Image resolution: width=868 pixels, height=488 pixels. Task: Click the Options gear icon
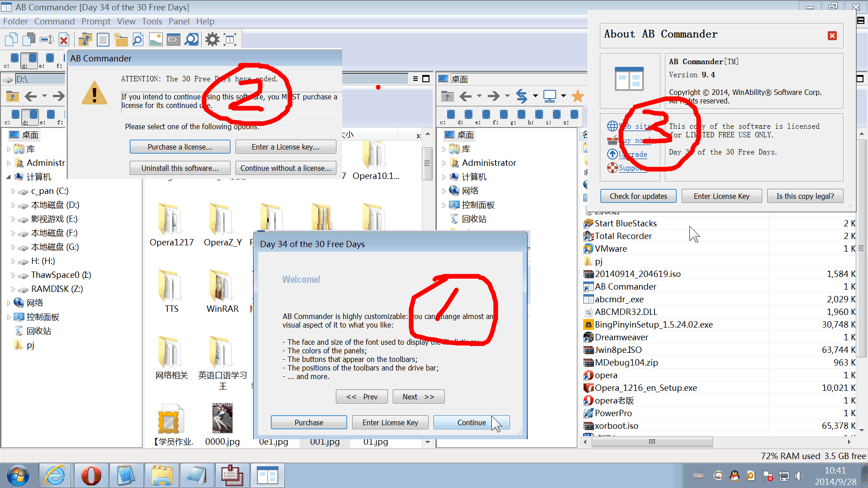212,40
